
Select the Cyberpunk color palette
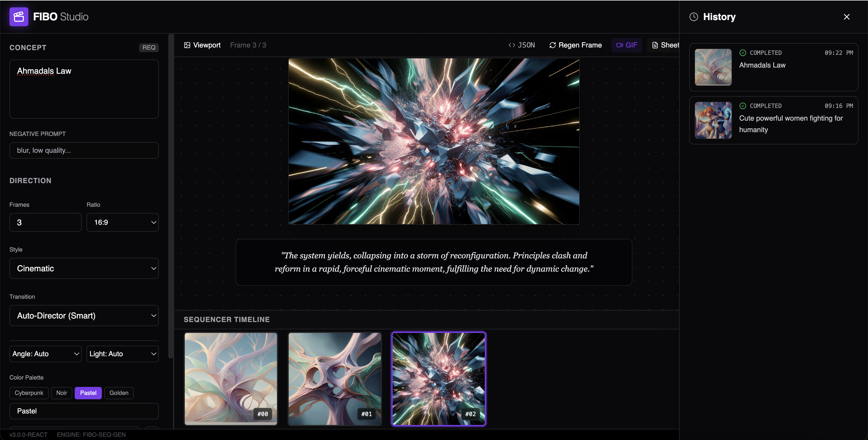point(29,393)
